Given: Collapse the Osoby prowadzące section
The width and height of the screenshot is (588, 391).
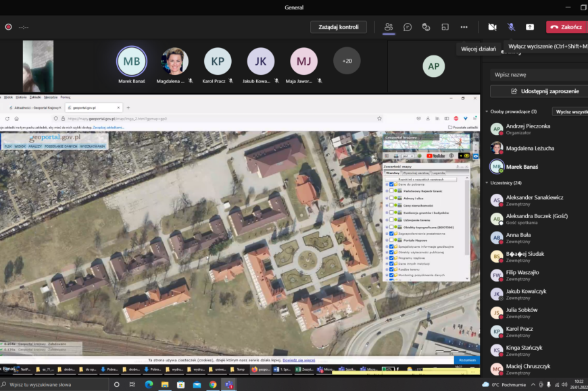Looking at the screenshot, I should [487, 111].
